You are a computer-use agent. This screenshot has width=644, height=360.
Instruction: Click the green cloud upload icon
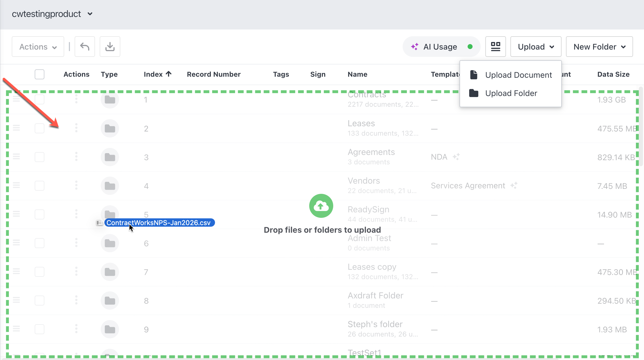click(321, 206)
